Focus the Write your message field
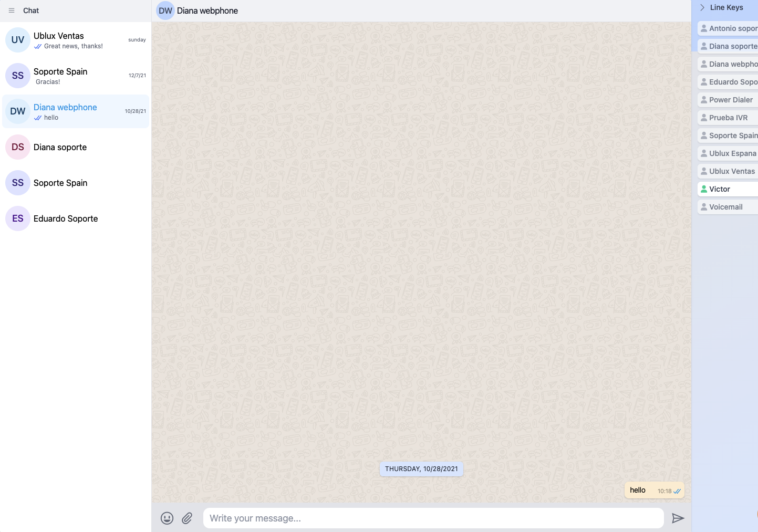The width and height of the screenshot is (758, 532). click(433, 518)
